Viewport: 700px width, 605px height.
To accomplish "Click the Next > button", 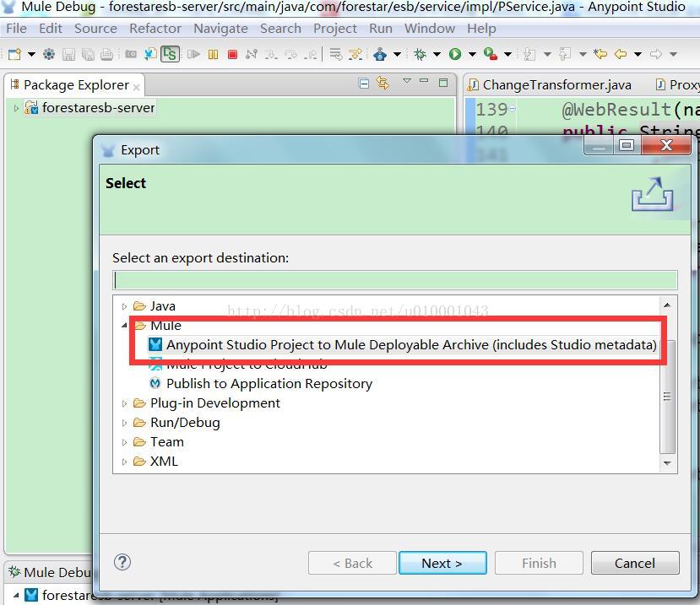I will click(x=442, y=563).
